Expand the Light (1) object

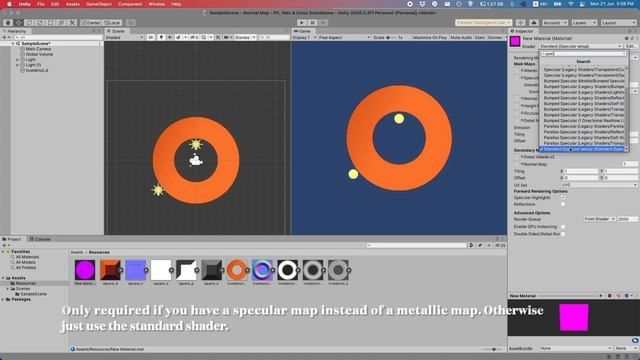18,65
